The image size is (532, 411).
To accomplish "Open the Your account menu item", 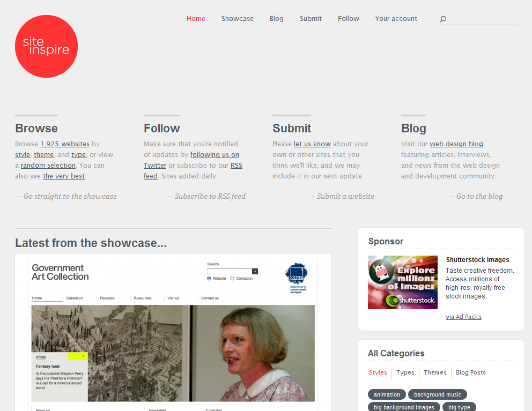I will (396, 19).
